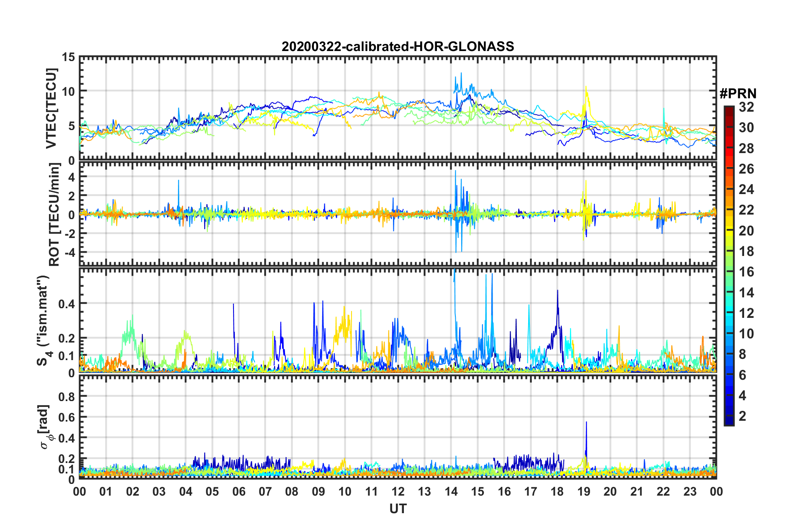Click the S4 scintillation plot panel
This screenshot has height=532, width=796.
[398, 320]
